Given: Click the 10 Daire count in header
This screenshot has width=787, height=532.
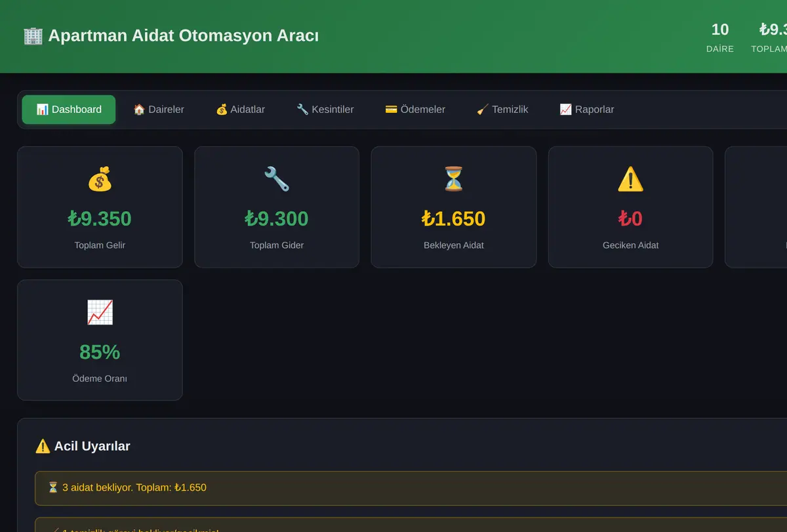Looking at the screenshot, I should (x=720, y=30).
